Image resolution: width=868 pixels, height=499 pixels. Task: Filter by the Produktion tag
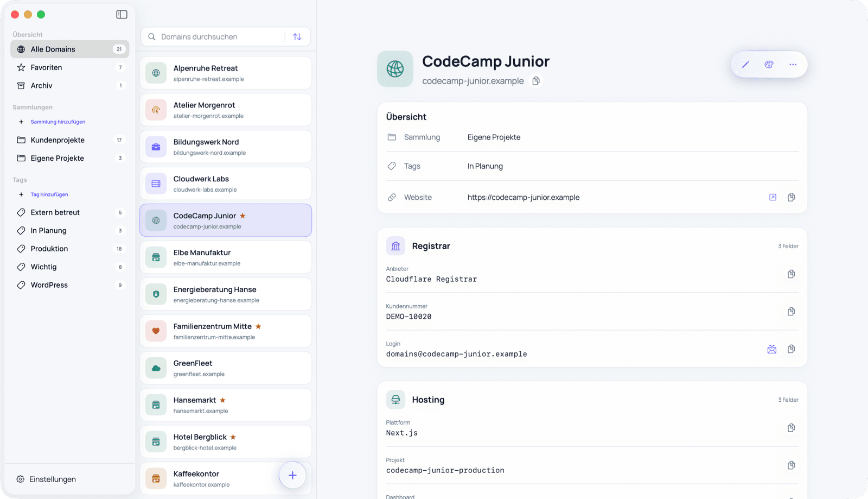(70, 249)
